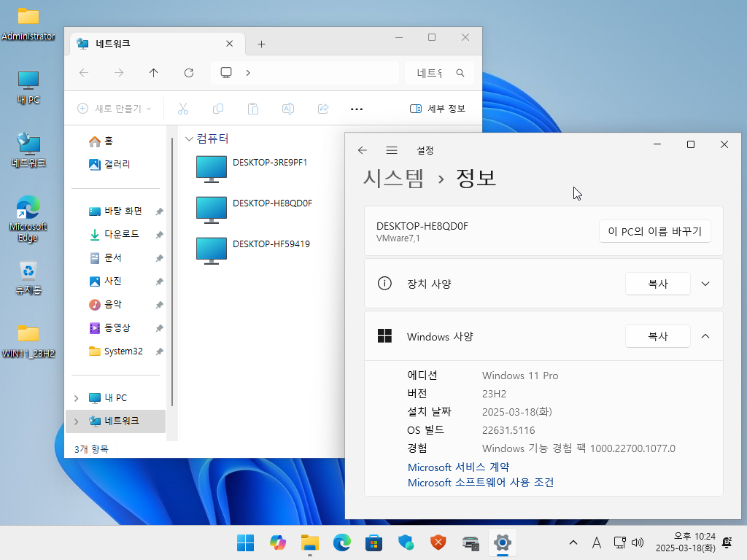
Task: Open volume control in system tray
Action: (x=638, y=542)
